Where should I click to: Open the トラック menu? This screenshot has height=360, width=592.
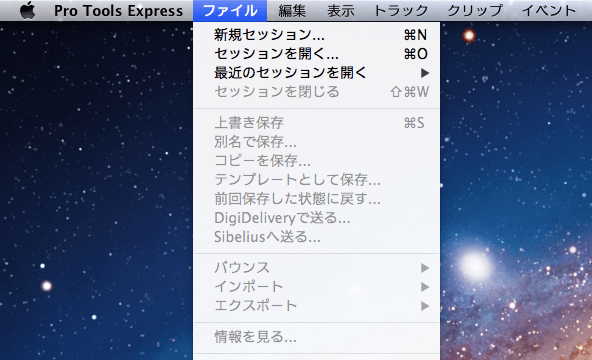(401, 11)
